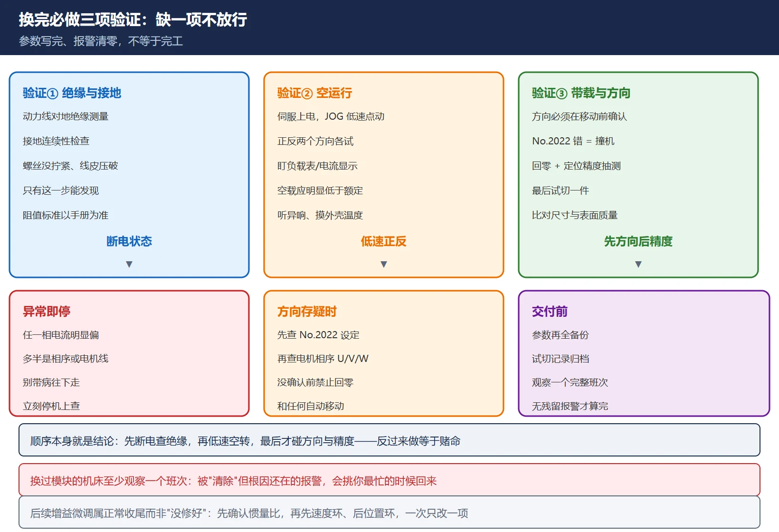Image resolution: width=779 pixels, height=532 pixels.
Task: Click the line 没确认前禁止回零
Action: [315, 382]
